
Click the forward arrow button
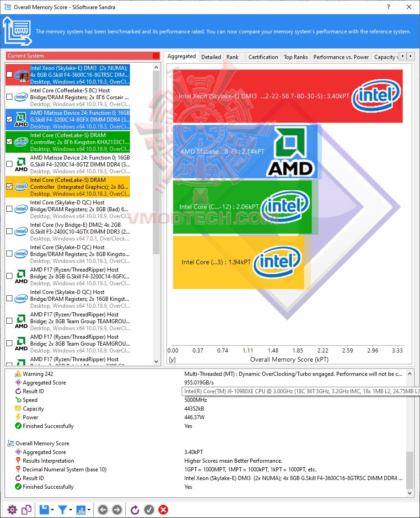click(x=117, y=510)
